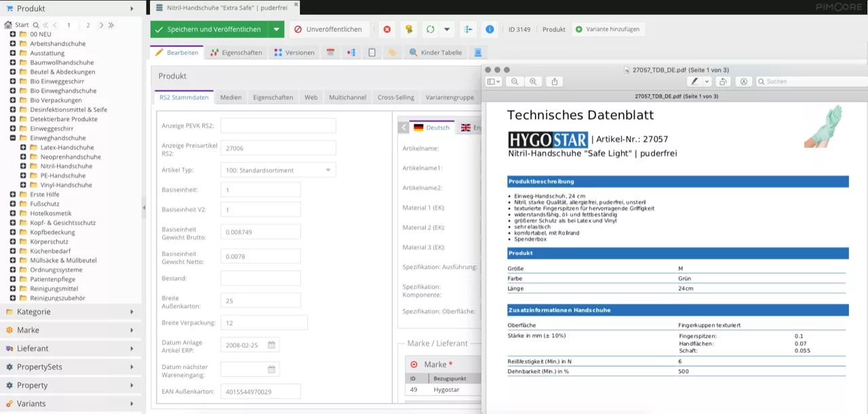Select the Cross-Selling tab
The height and width of the screenshot is (414, 868).
point(396,98)
